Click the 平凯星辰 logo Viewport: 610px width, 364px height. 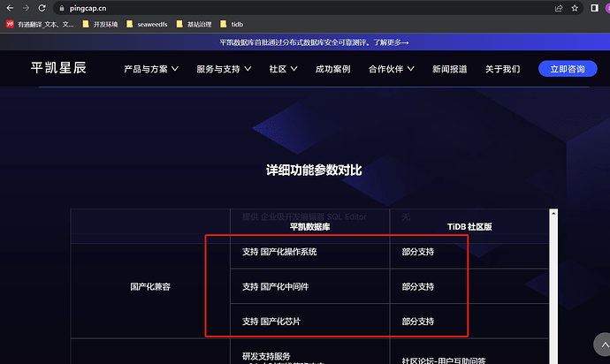58,68
